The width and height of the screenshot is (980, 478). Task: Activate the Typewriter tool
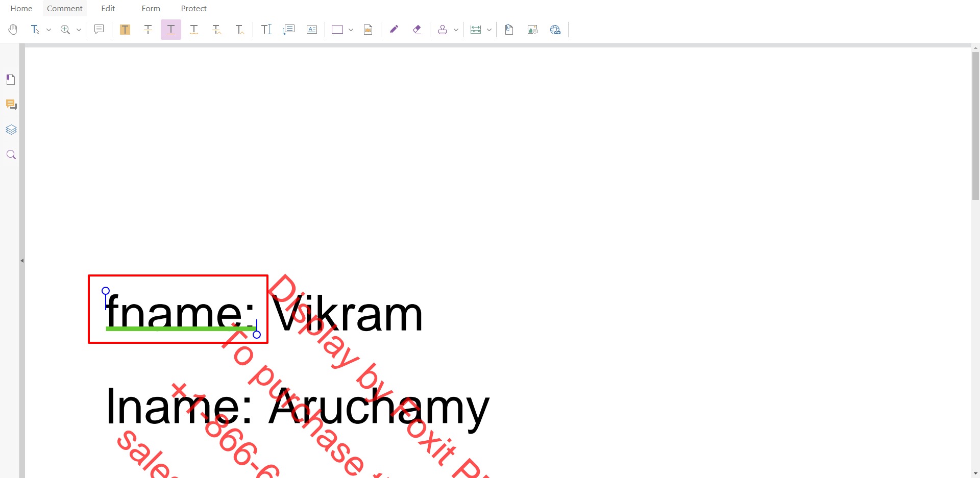(266, 30)
